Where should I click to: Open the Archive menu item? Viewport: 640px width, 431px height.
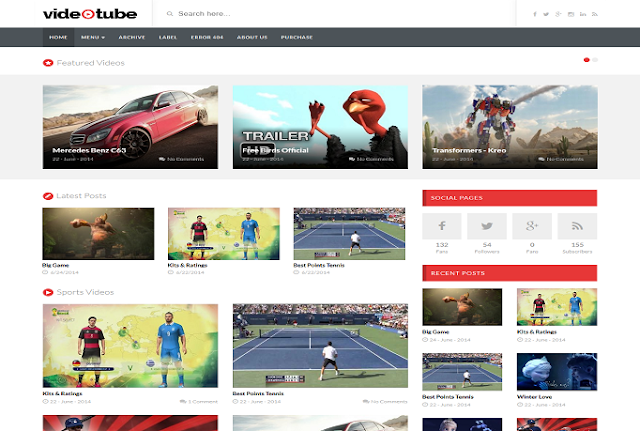pos(132,37)
